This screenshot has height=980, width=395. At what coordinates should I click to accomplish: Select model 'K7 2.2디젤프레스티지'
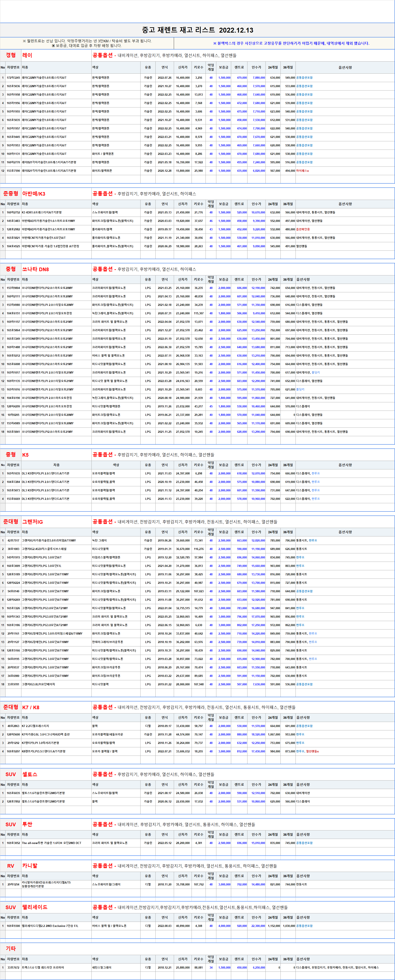(35, 726)
